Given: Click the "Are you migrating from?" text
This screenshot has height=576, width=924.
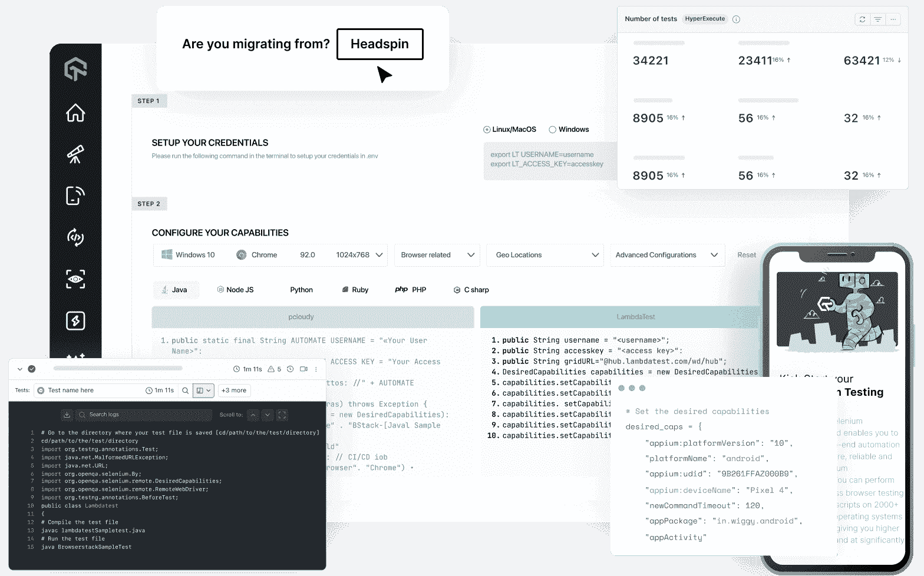Looking at the screenshot, I should click(x=256, y=44).
